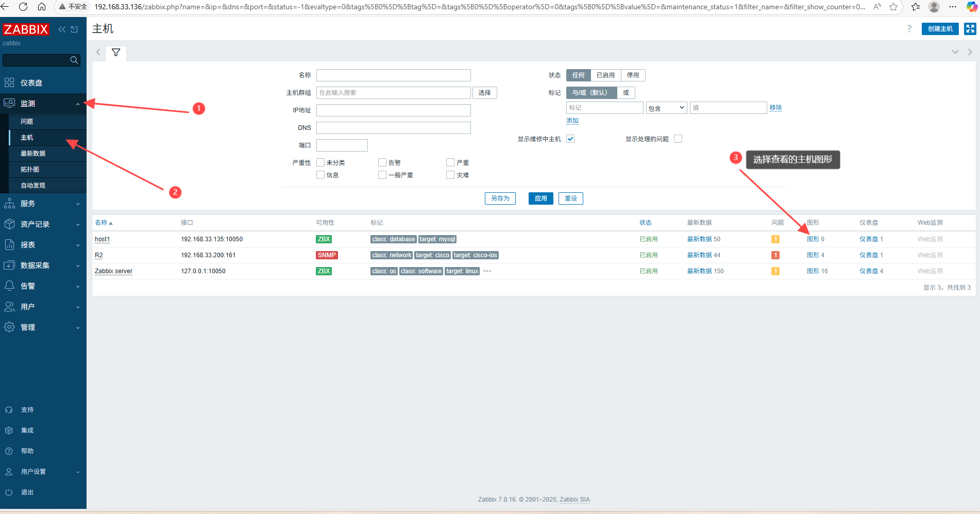Click the 管理 gear icon
The width and height of the screenshot is (980, 514).
(9, 327)
